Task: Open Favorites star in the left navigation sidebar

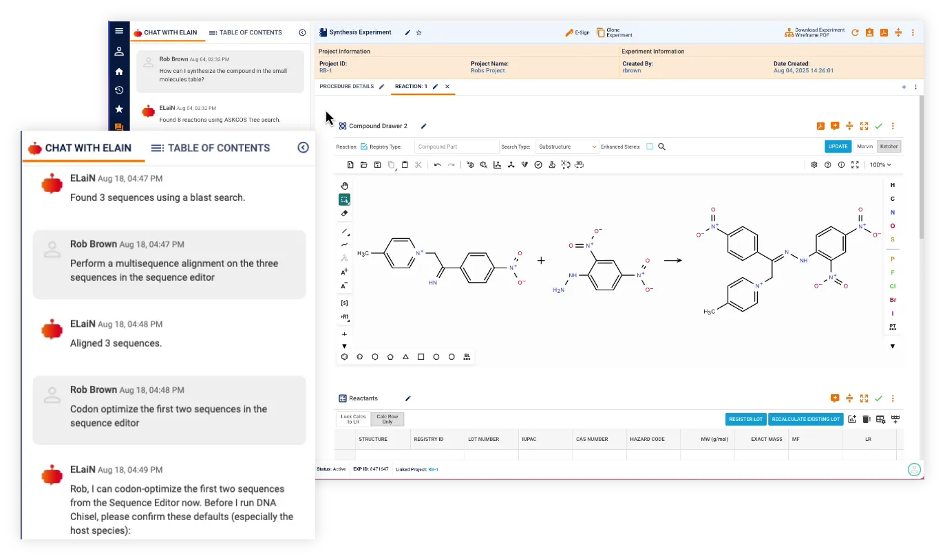Action: pyautogui.click(x=118, y=108)
